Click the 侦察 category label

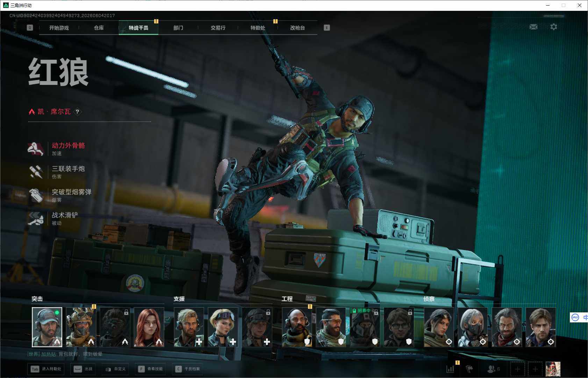429,299
